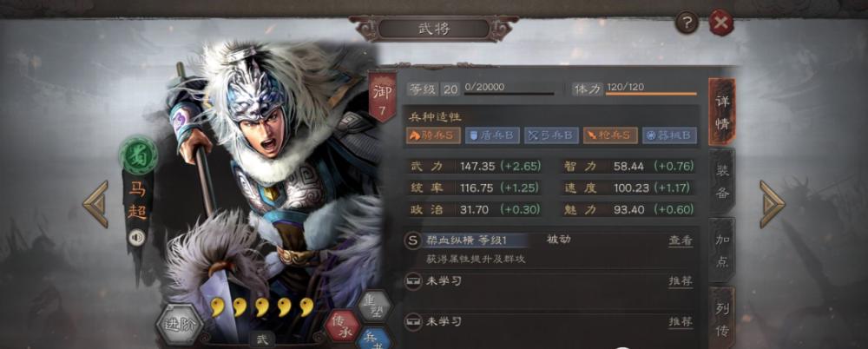Screen dimensions: 868x349
Task: Click 查看 link for the skill
Action: point(681,240)
